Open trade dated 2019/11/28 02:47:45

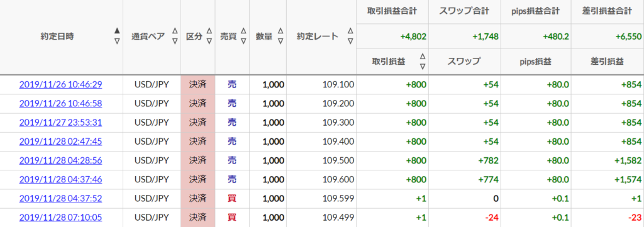pyautogui.click(x=60, y=141)
